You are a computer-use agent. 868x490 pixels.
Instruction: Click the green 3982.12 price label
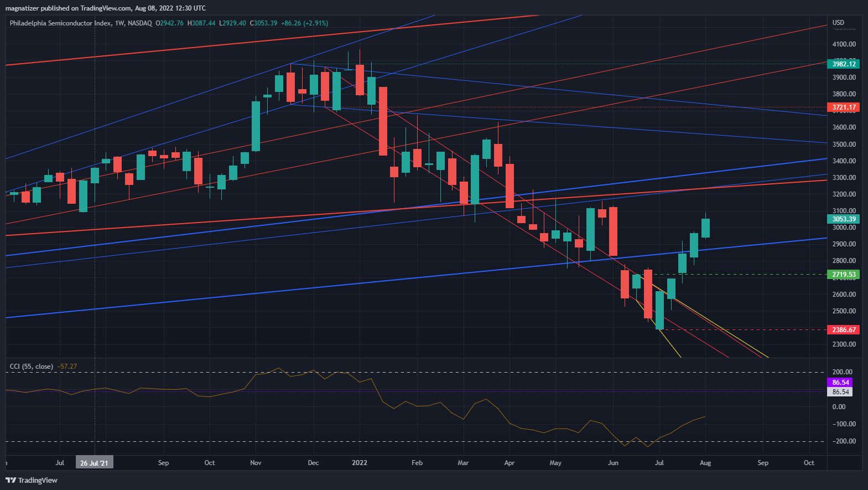844,64
